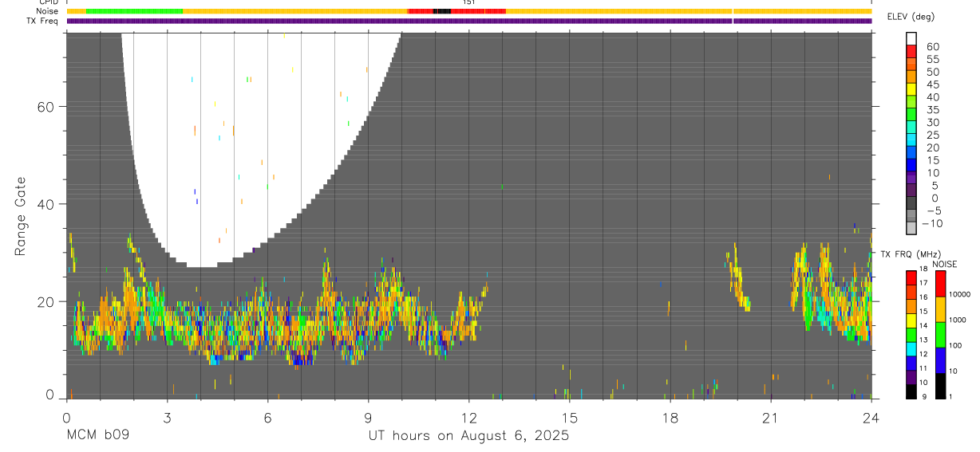Viewport: 980px width, 452px height.
Task: Click the purple TX Freq strip
Action: [469, 21]
